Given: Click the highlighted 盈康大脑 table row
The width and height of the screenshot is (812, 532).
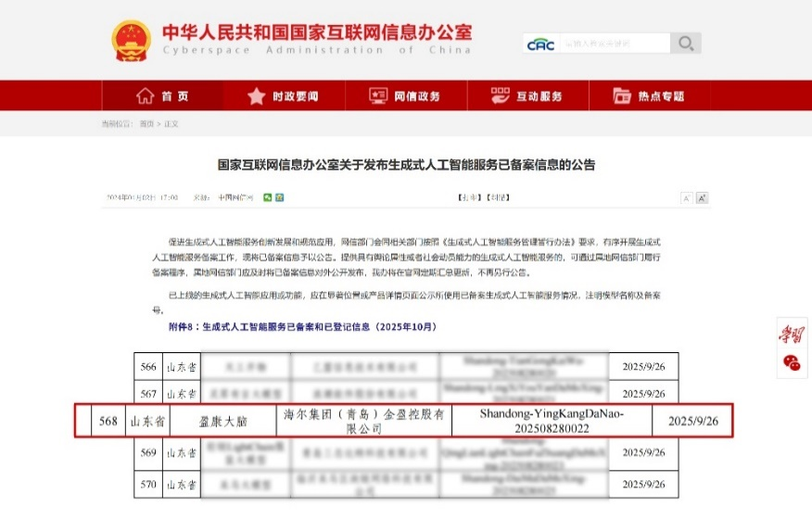Looking at the screenshot, I should (404, 421).
